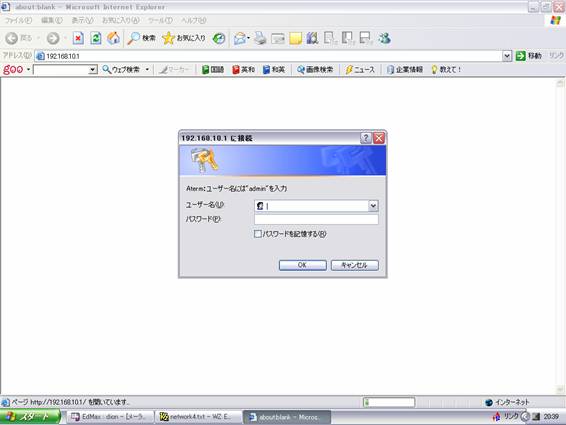
Task: Click the green Refresh page icon
Action: click(x=96, y=38)
